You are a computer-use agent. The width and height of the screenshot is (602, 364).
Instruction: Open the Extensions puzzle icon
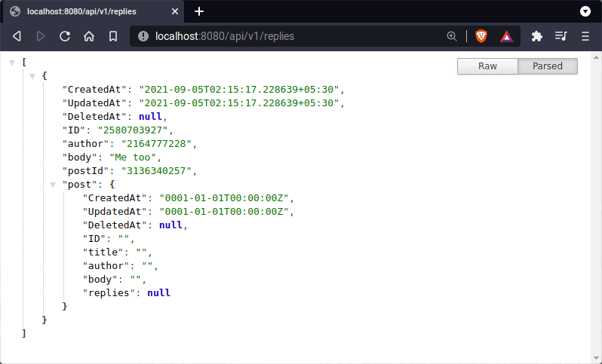pyautogui.click(x=537, y=36)
